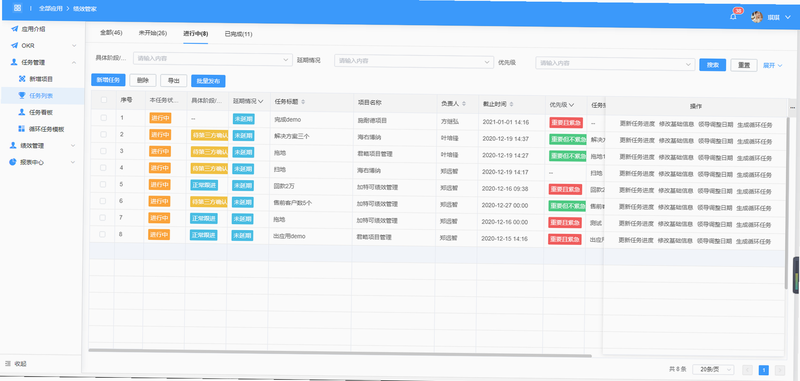The height and width of the screenshot is (381, 800).
Task: Click 生成循环任务 for row 8
Action: 754,241
